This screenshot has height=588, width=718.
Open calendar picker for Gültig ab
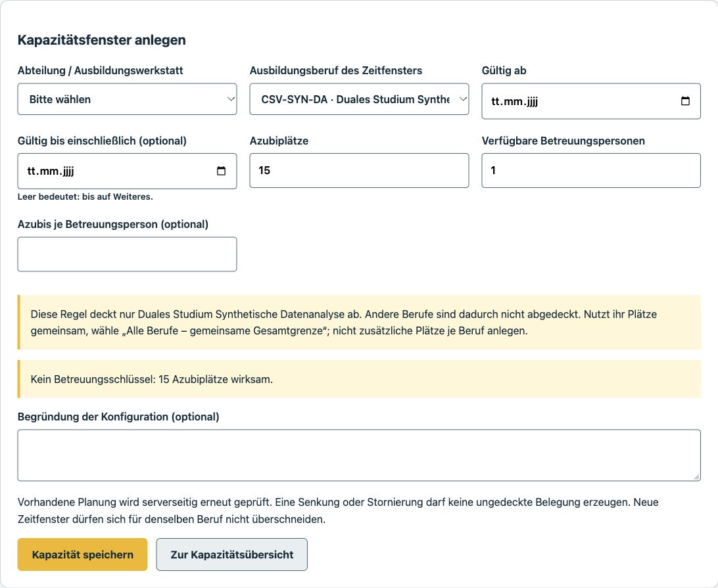[685, 101]
